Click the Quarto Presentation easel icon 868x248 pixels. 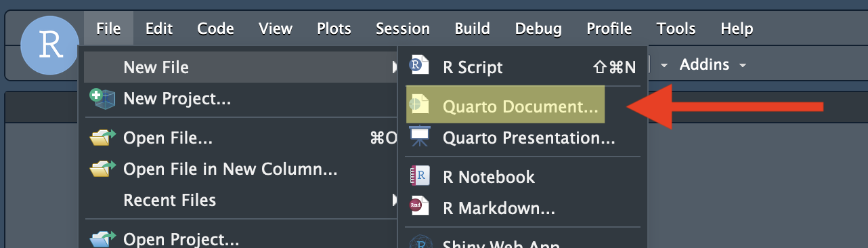(x=419, y=137)
